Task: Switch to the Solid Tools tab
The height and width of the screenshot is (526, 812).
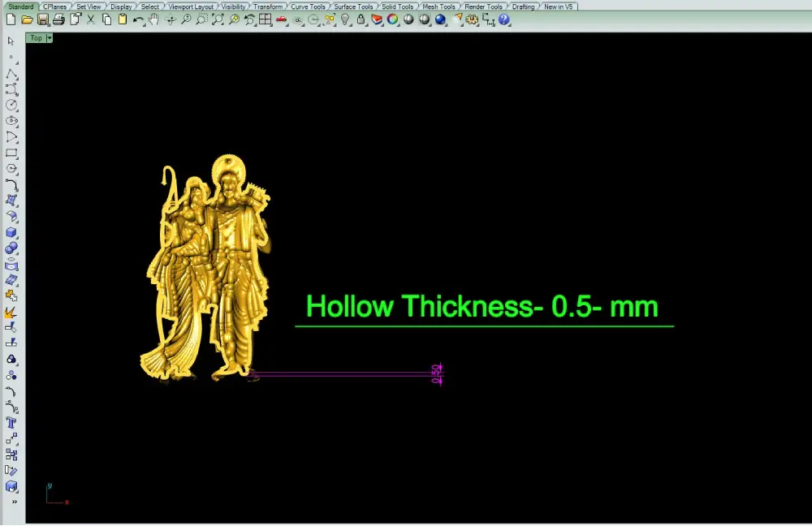Action: pyautogui.click(x=398, y=6)
